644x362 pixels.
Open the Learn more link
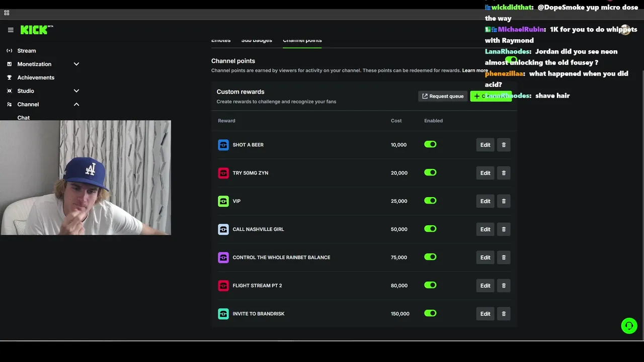pos(475,70)
